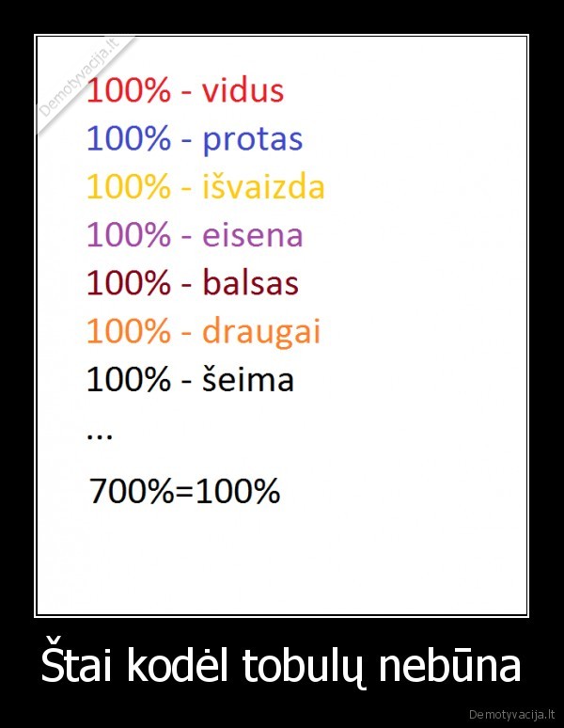Click the white poster image area

point(282,325)
